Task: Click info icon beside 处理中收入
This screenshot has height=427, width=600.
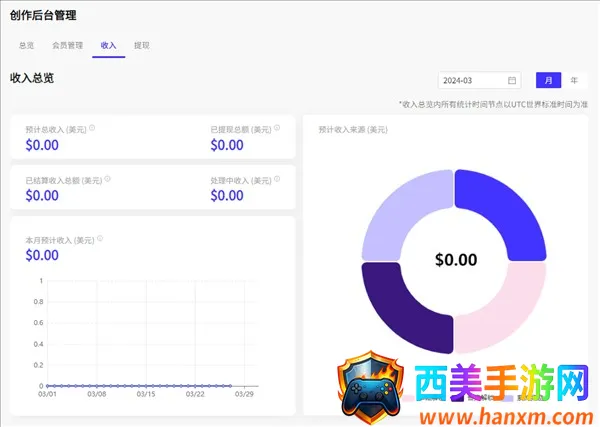Action: click(x=277, y=179)
